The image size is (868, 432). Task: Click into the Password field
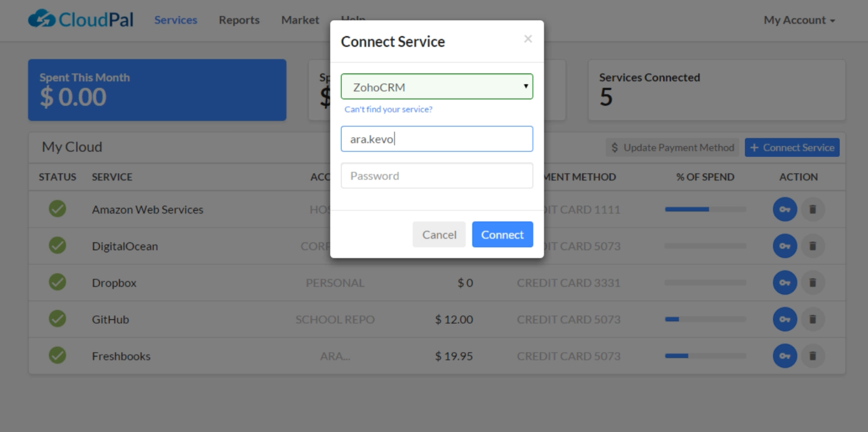pyautogui.click(x=437, y=176)
